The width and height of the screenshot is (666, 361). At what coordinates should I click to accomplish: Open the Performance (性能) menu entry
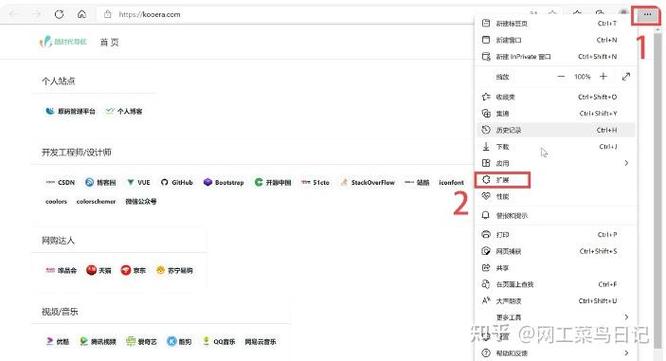point(555,196)
